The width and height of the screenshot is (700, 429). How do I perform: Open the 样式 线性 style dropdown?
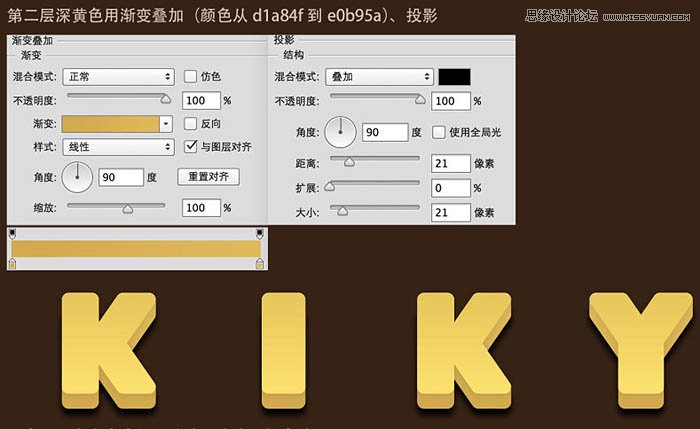pos(118,147)
